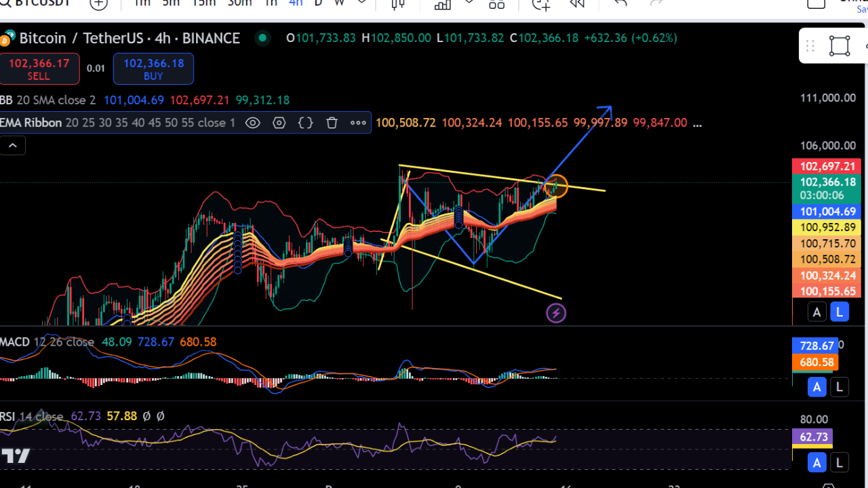
Task: Click the orange 680.58 MACD scale label
Action: (x=816, y=362)
